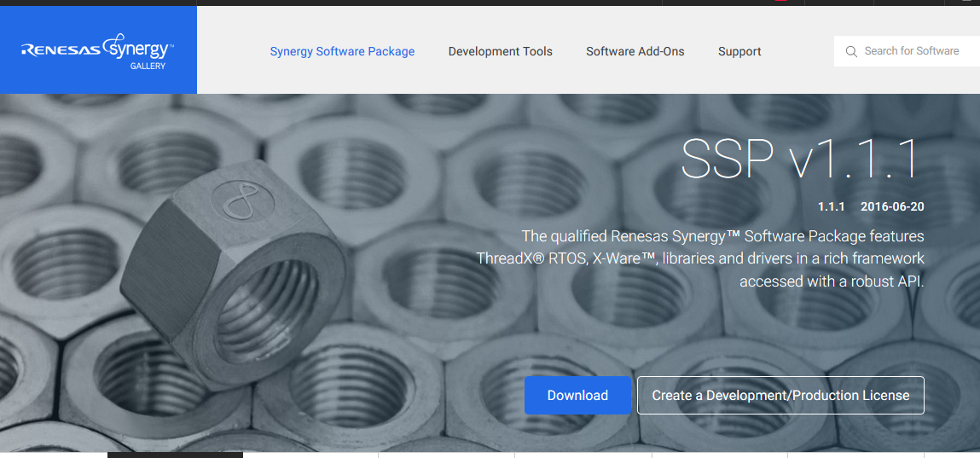
Task: Click the magnifier search icon
Action: pyautogui.click(x=850, y=52)
